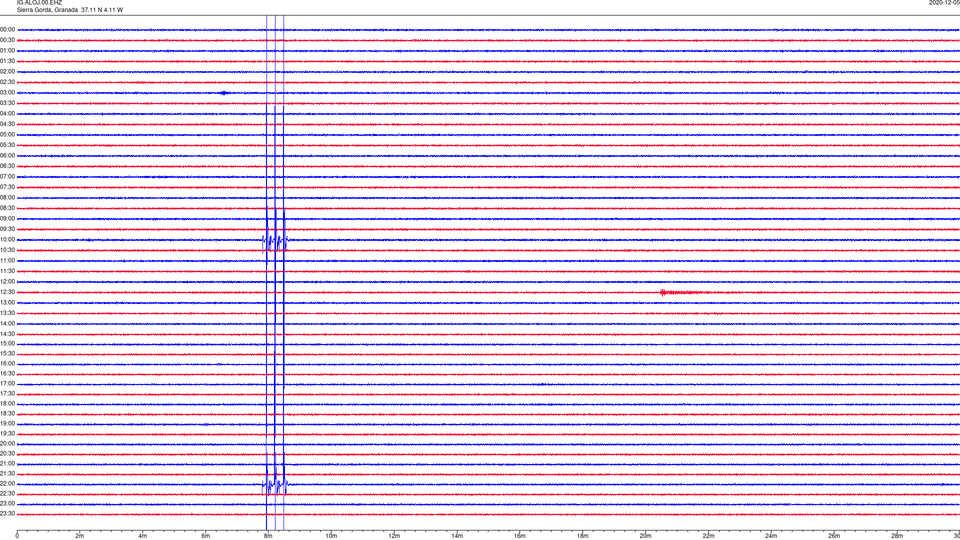The image size is (960, 540).
Task: Click the 12:00 time label
Action: point(7,282)
